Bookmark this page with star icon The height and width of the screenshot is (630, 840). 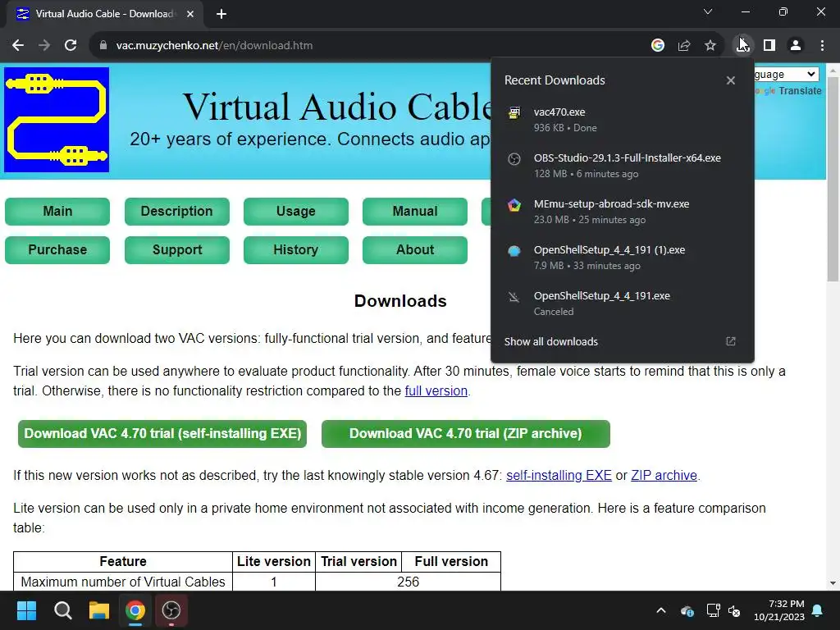710,46
